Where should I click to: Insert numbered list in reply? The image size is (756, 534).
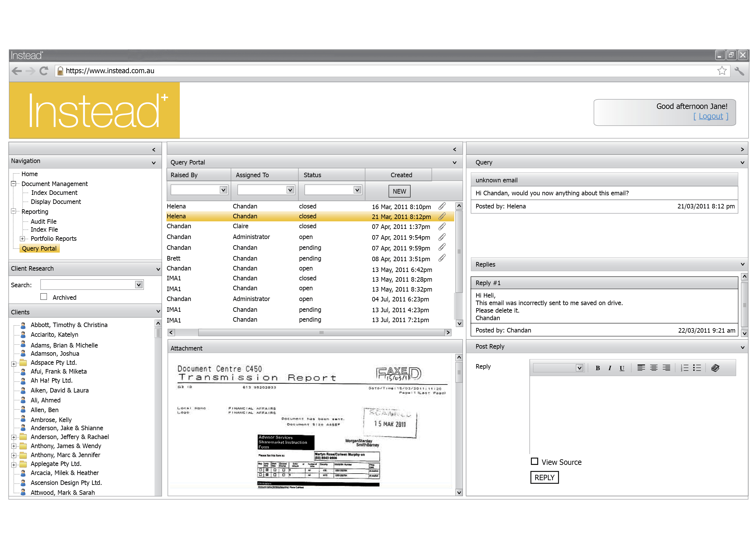point(684,368)
